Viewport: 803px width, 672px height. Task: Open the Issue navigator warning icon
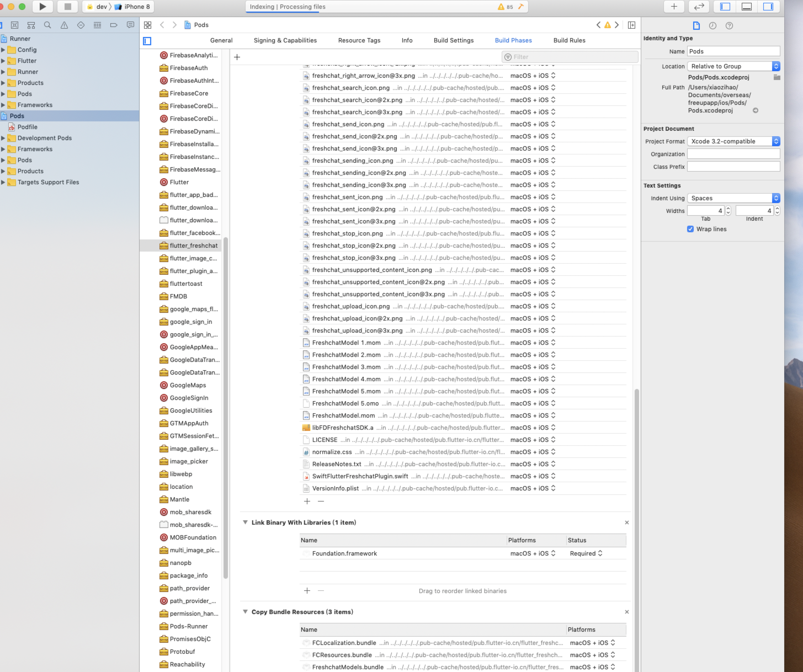pos(64,25)
